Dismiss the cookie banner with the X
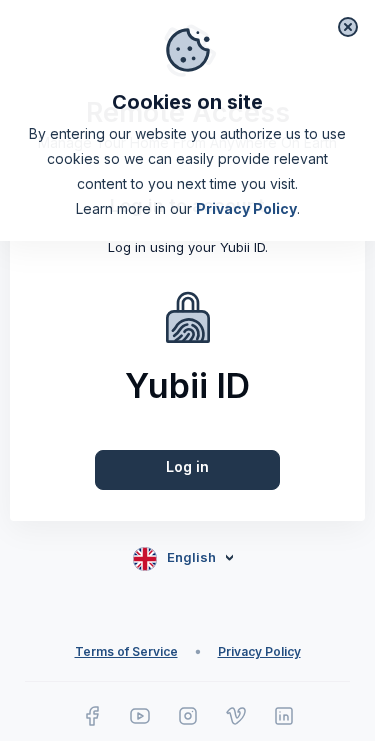The image size is (375, 741). pyautogui.click(x=348, y=27)
